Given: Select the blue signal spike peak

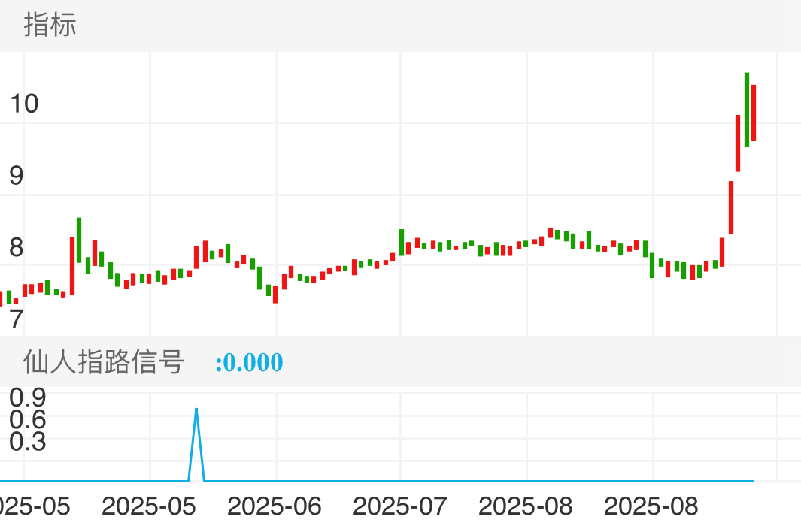Looking at the screenshot, I should click(x=196, y=410).
